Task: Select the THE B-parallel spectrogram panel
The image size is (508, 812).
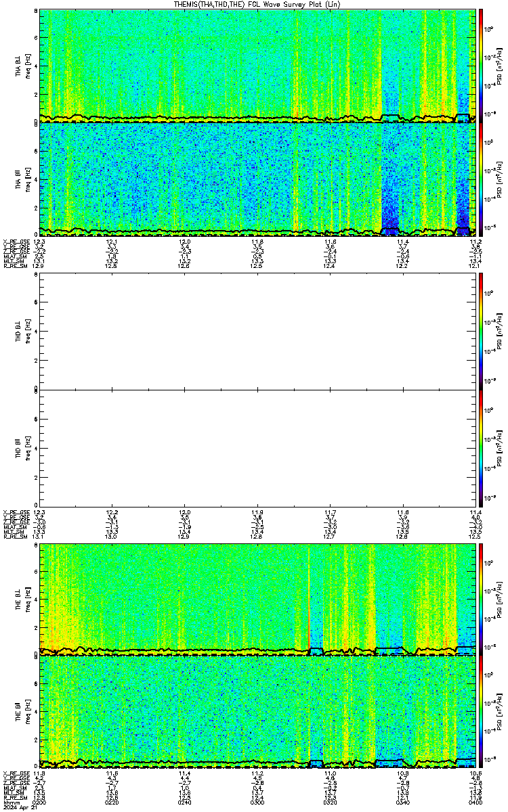Action: (x=257, y=712)
